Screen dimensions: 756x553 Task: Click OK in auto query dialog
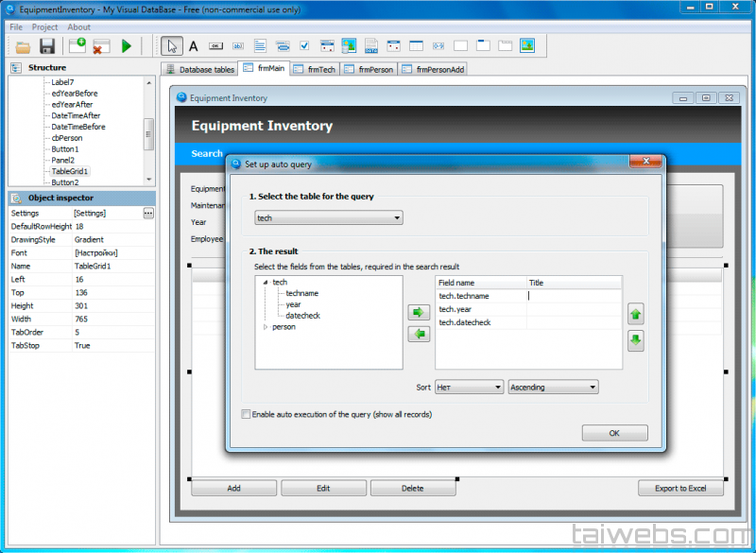(x=614, y=433)
